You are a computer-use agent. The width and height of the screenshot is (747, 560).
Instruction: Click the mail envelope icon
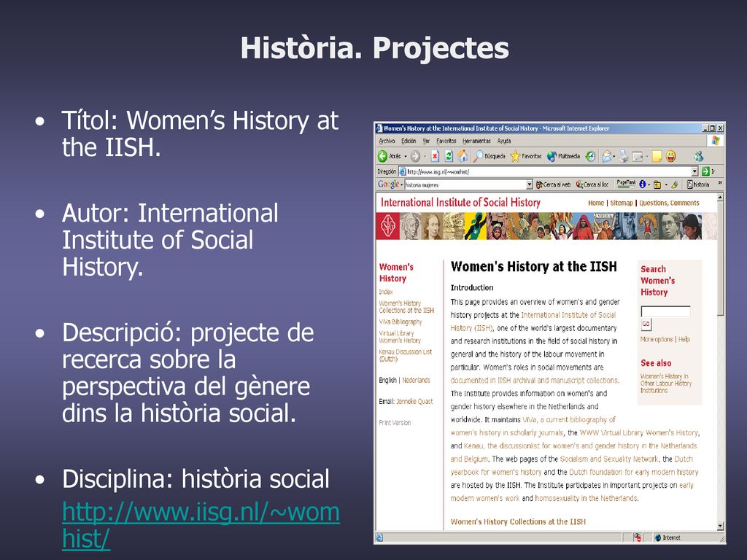tap(607, 156)
